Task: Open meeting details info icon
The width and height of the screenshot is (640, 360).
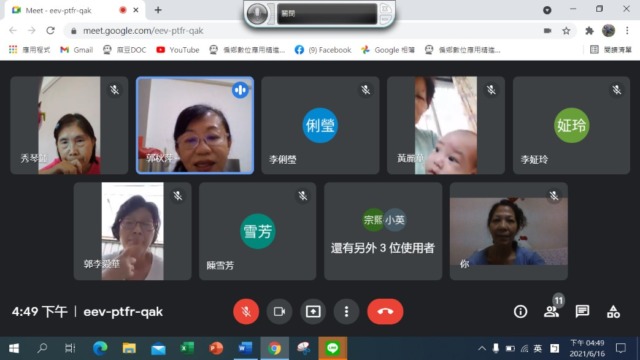Action: tap(520, 312)
